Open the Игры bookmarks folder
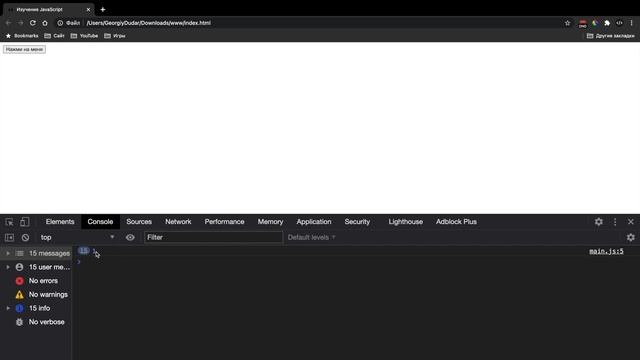The height and width of the screenshot is (360, 640). click(115, 36)
